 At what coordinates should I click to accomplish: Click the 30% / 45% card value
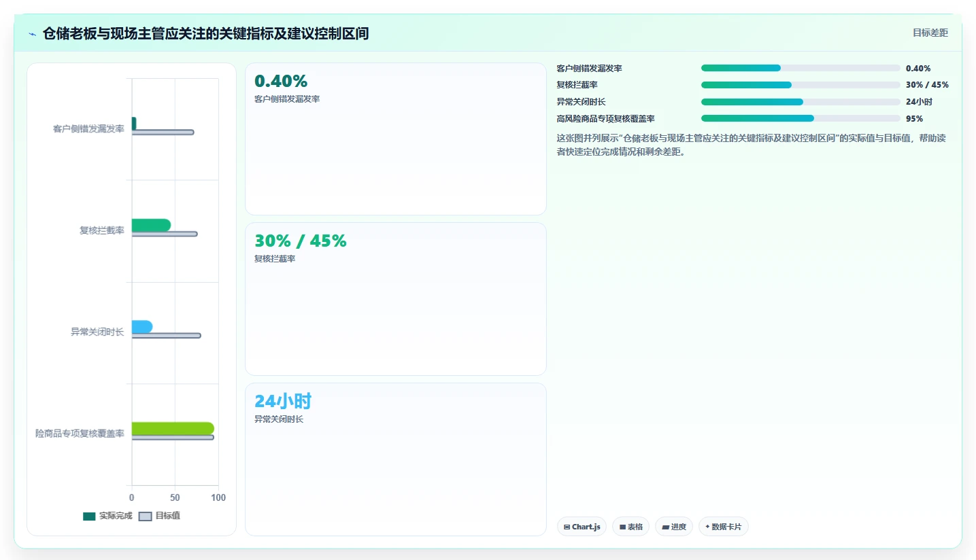[301, 241]
